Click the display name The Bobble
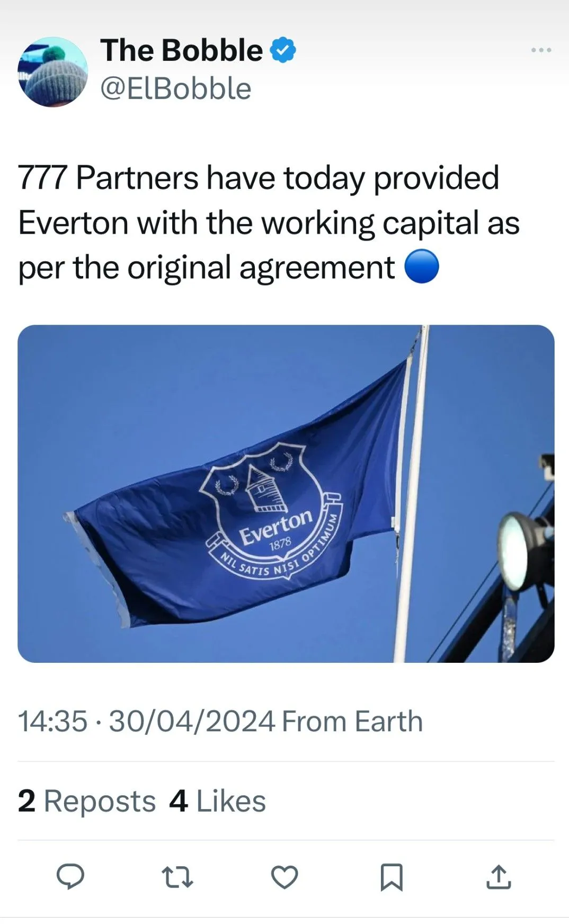569x924 pixels. click(181, 50)
